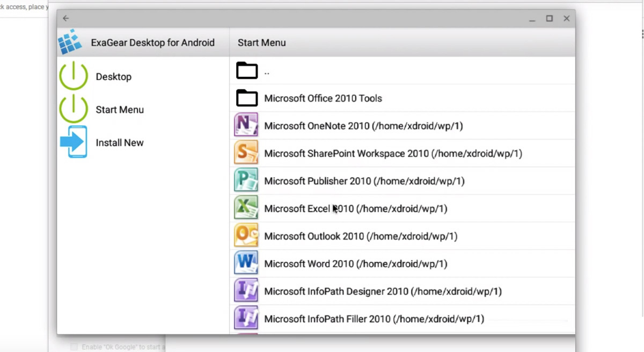Click the Microsoft Excel 2010 icon
The width and height of the screenshot is (644, 352).
tap(246, 208)
